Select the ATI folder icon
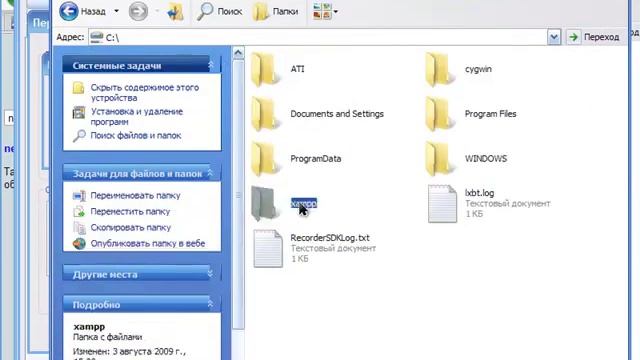The width and height of the screenshot is (640, 360). click(266, 69)
